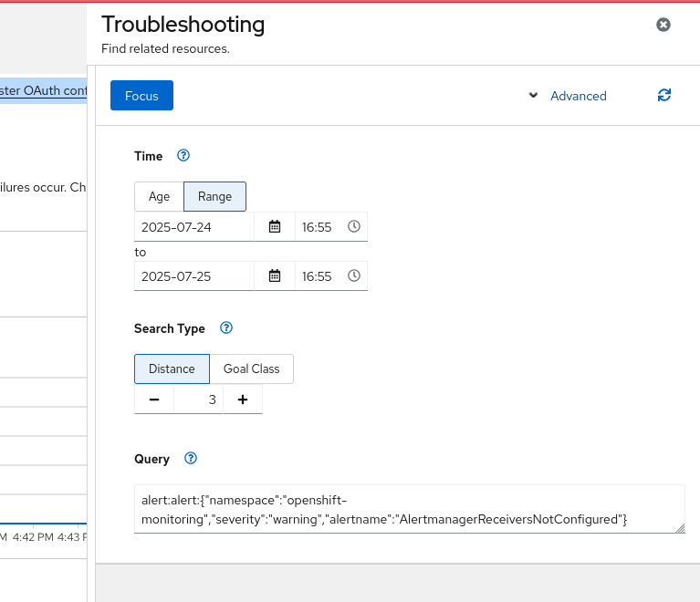Open the Query help icon
Screen dimensions: 700x602
coord(191,458)
